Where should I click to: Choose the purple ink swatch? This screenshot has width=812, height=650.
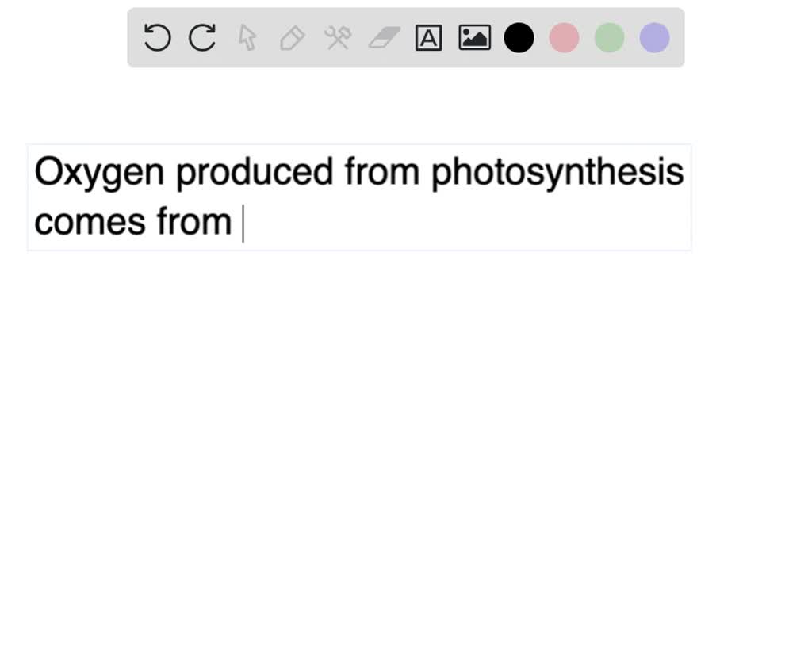(x=653, y=36)
